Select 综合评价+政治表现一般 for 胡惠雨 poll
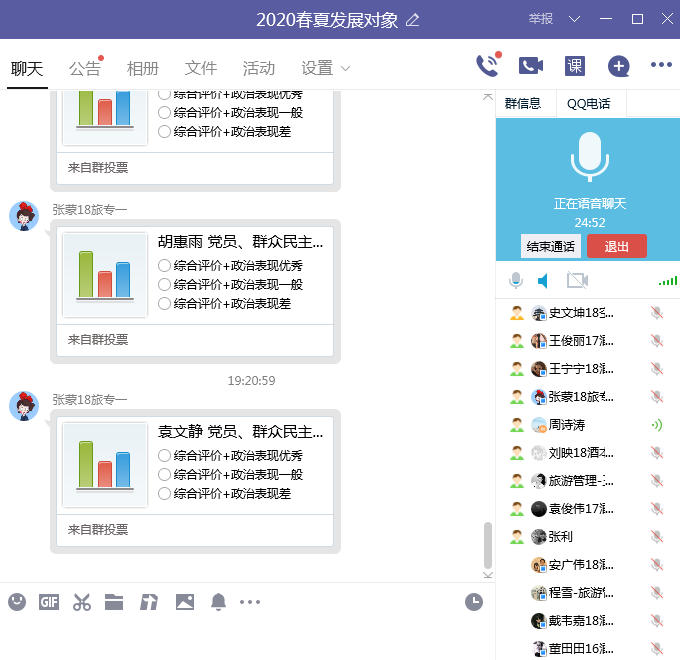Viewport: 680px width, 660px height. click(165, 284)
